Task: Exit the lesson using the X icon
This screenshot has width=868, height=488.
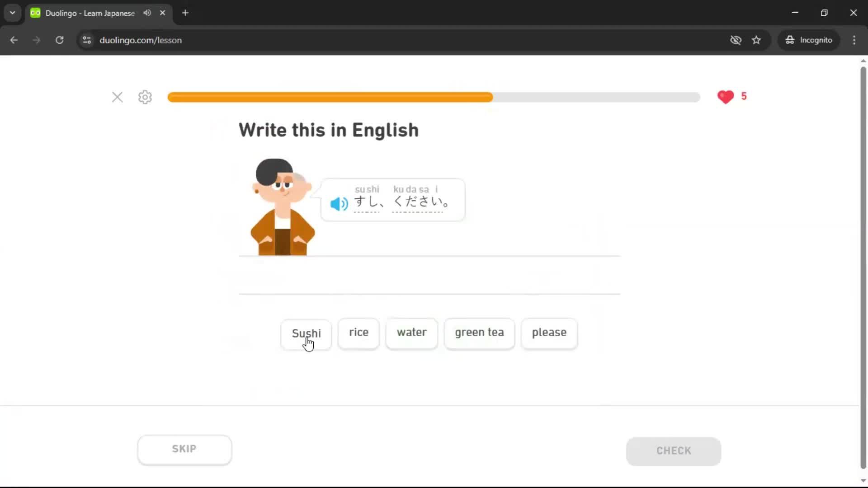Action: click(117, 97)
